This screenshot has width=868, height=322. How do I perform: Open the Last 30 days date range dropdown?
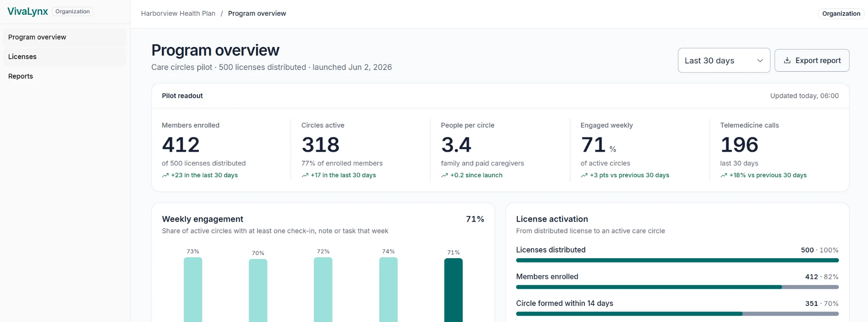click(x=724, y=60)
